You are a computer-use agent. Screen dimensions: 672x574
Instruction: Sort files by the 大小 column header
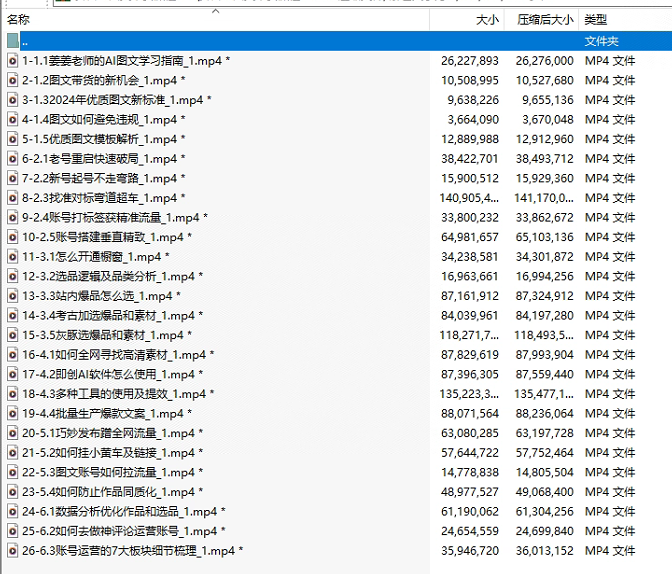(486, 20)
